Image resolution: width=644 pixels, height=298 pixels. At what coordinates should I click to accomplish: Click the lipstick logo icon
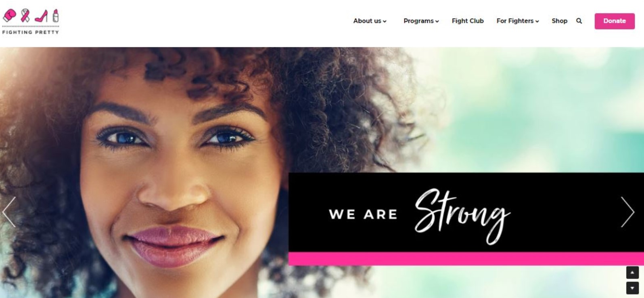(56, 15)
